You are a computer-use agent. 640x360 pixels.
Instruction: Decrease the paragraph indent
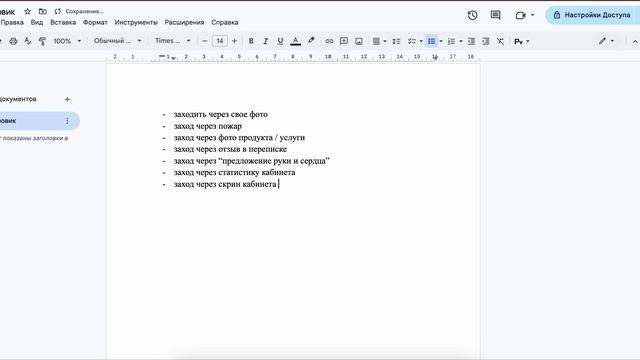(471, 41)
